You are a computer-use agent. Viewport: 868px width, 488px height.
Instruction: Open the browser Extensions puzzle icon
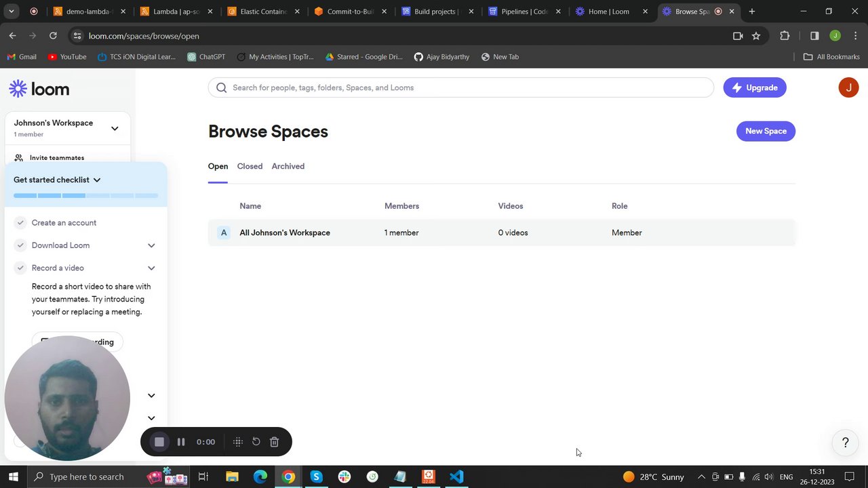[x=785, y=36]
